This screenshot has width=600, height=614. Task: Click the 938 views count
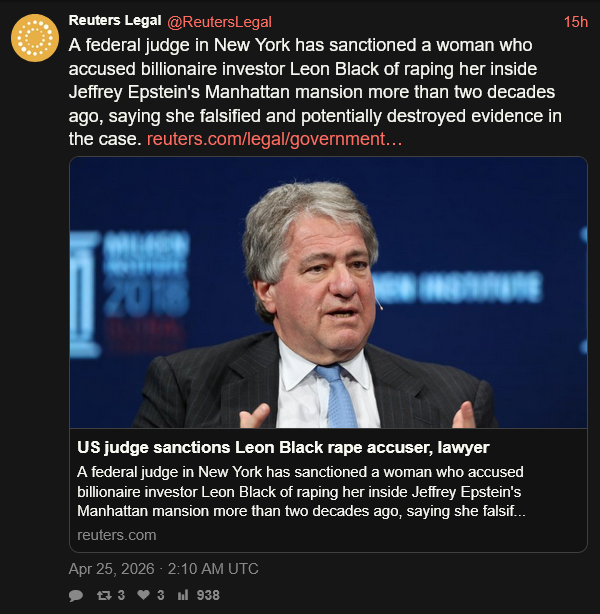208,595
